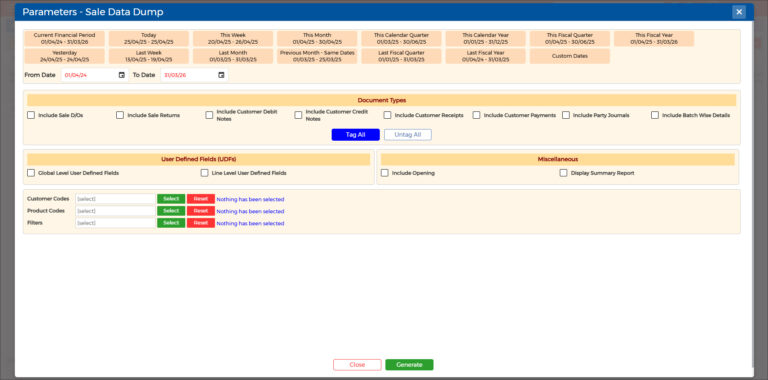Check Global Level User Defined Fields
The width and height of the screenshot is (768, 380).
(x=31, y=173)
